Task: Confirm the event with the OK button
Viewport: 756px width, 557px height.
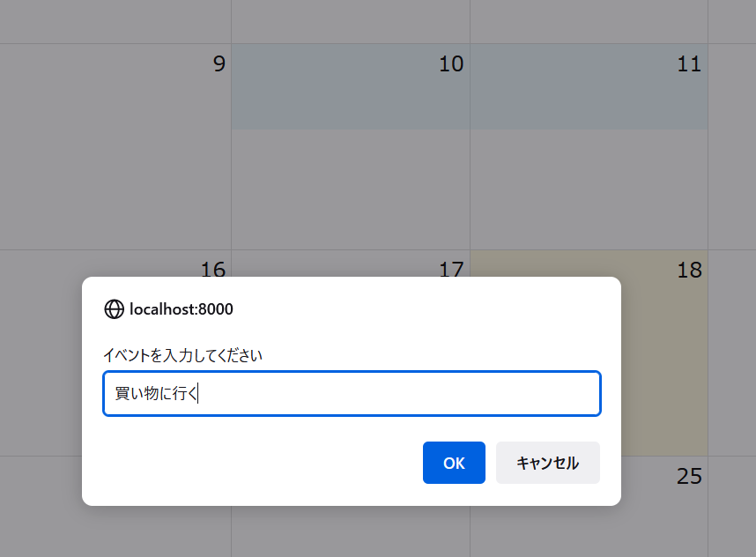Action: click(x=454, y=463)
